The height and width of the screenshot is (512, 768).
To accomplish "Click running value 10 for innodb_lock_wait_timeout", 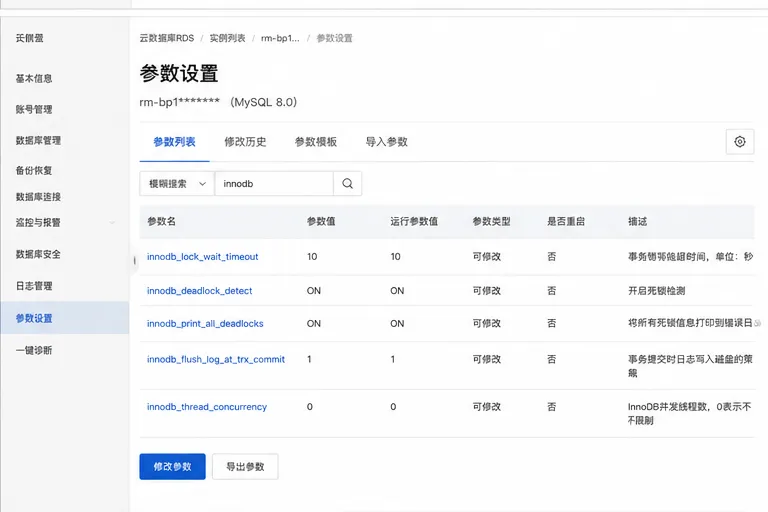I will [395, 257].
